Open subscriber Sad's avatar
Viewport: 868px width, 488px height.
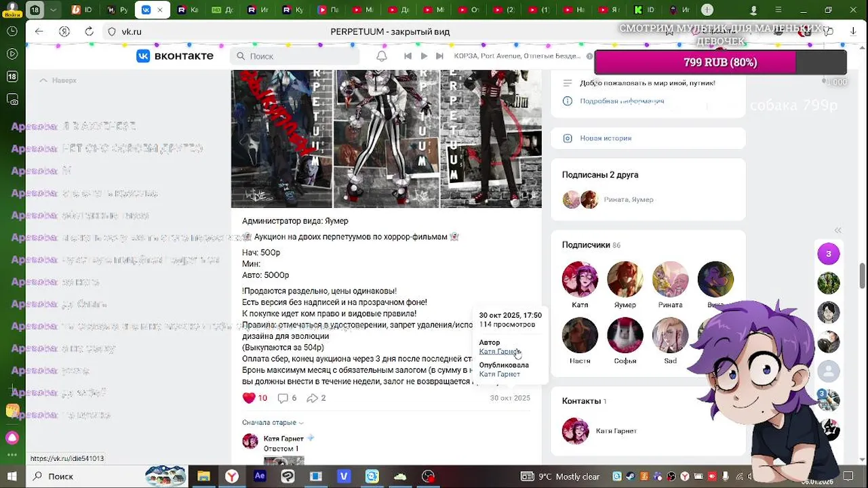pos(670,335)
